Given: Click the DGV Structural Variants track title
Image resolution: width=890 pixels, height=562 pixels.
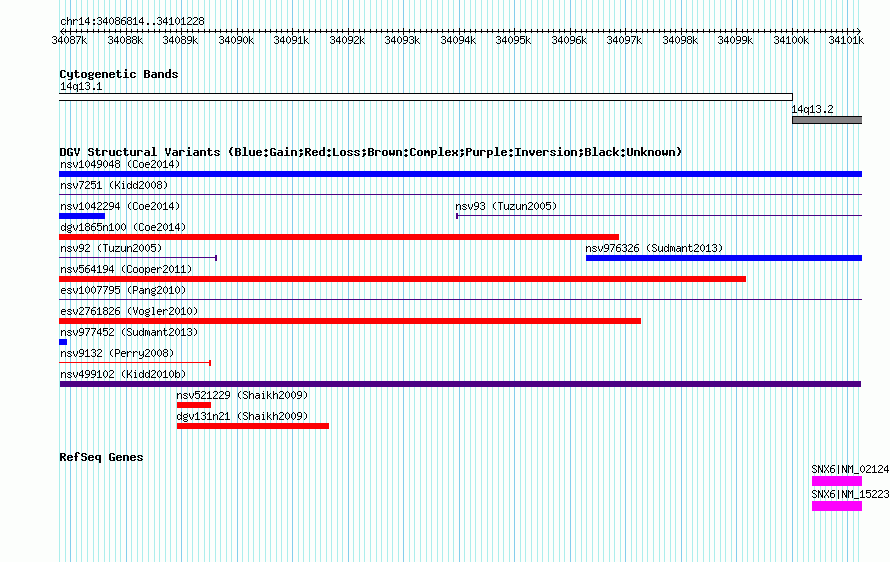Looking at the screenshot, I should 371,152.
